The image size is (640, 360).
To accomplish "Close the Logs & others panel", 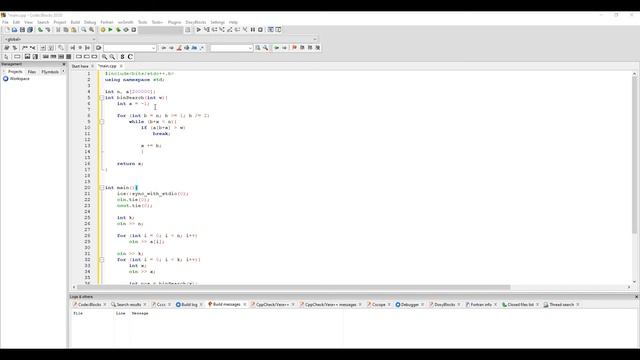I will point(636,297).
